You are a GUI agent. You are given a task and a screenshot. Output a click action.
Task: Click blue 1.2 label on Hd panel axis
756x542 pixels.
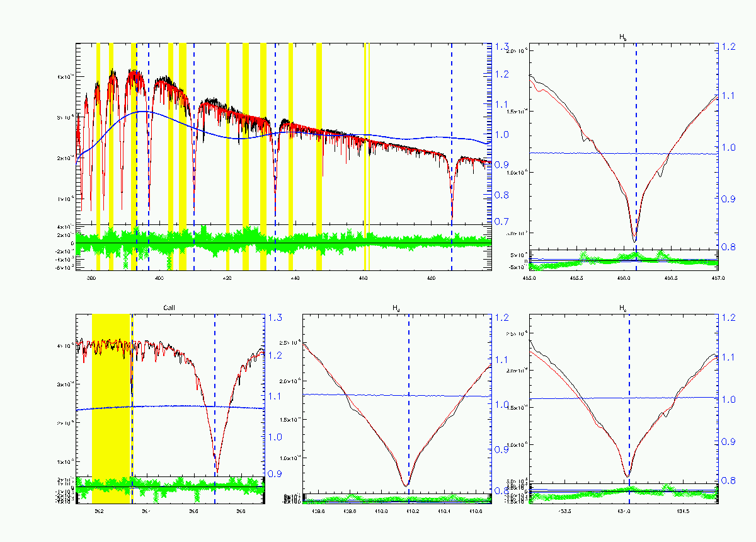[502, 318]
